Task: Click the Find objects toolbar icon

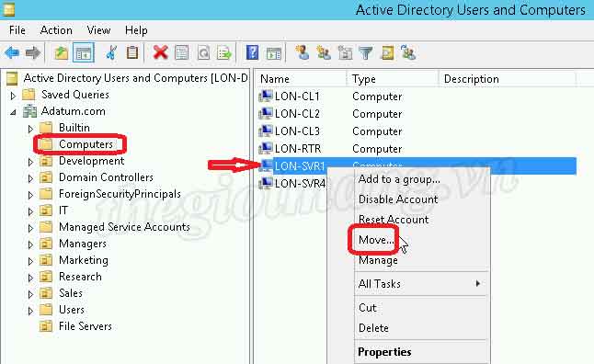Action: point(387,52)
